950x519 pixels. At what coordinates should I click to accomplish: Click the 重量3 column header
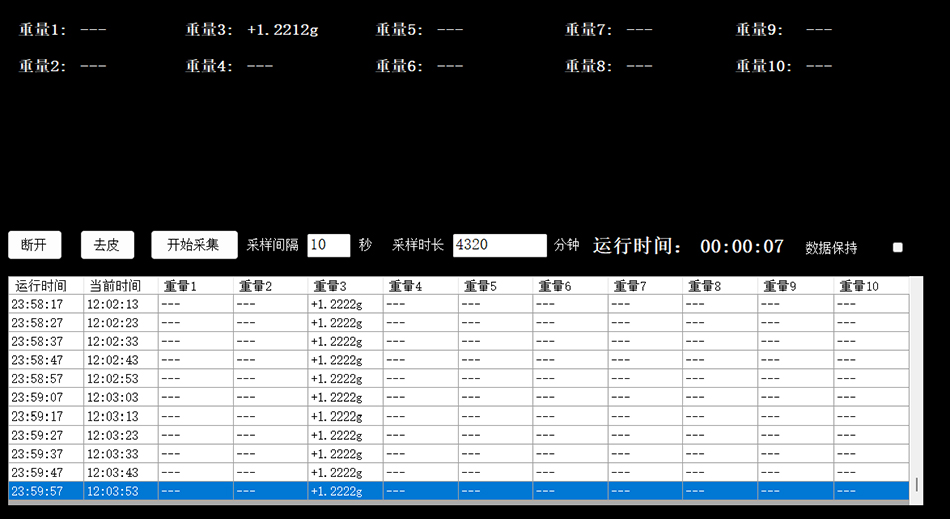tap(345, 286)
